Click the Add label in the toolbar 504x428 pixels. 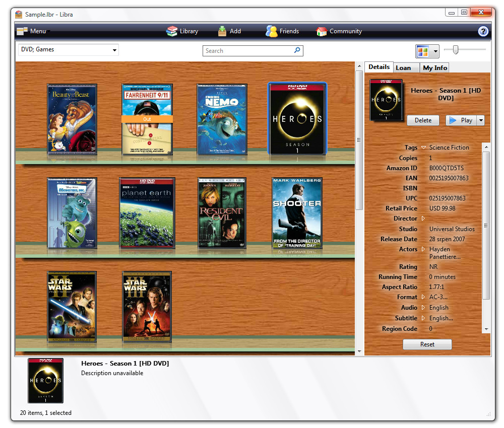click(235, 31)
